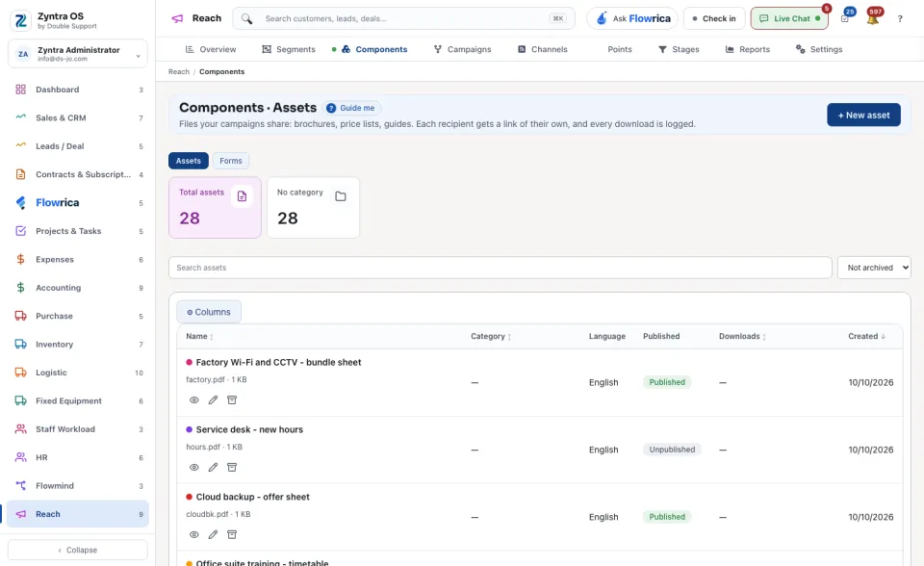Open Inventory module

pos(77,345)
